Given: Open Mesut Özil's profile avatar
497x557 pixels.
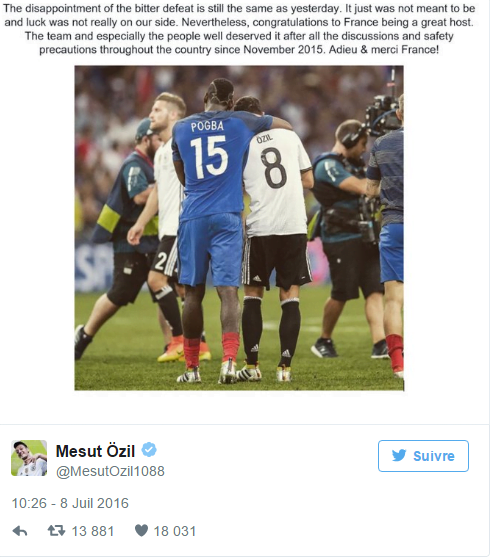Looking at the screenshot, I should (x=29, y=458).
